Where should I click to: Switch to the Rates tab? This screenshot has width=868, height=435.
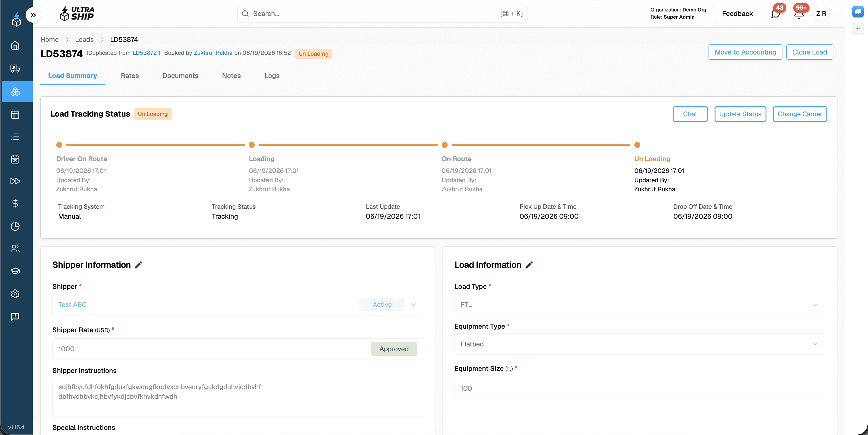130,76
